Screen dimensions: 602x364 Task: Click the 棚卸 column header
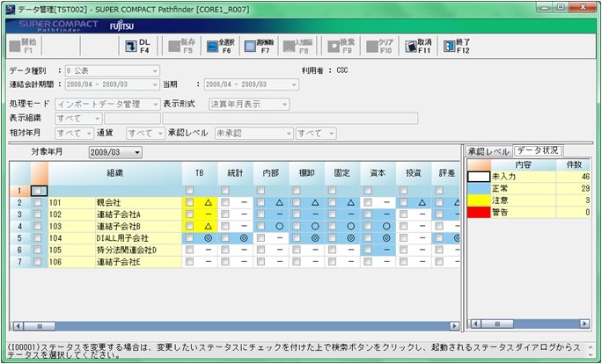pyautogui.click(x=307, y=173)
